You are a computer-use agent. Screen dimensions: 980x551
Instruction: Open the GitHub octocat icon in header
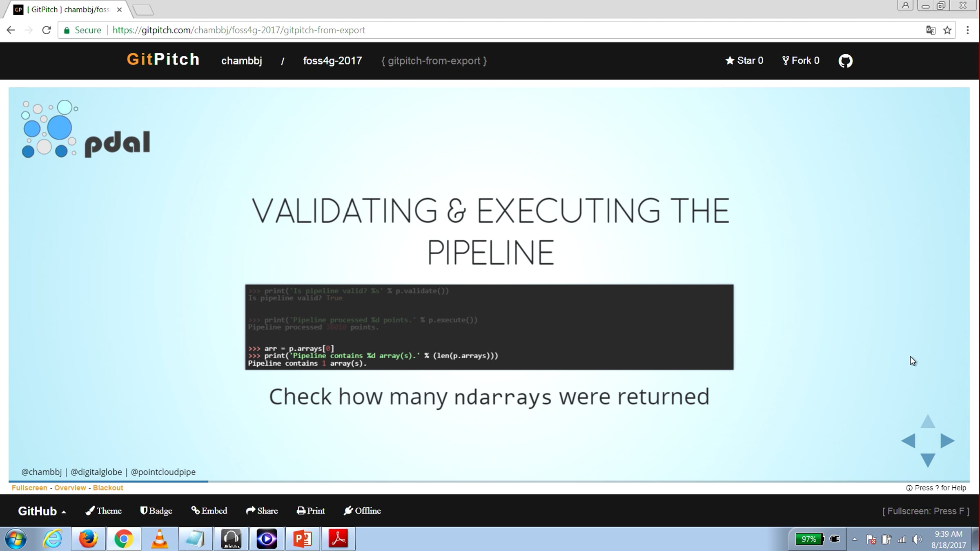pyautogui.click(x=845, y=61)
